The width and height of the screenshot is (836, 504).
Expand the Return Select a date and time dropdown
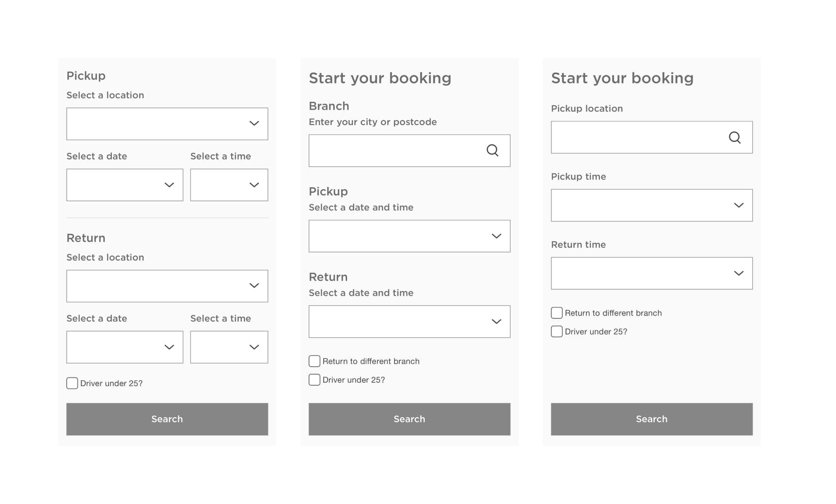(410, 321)
